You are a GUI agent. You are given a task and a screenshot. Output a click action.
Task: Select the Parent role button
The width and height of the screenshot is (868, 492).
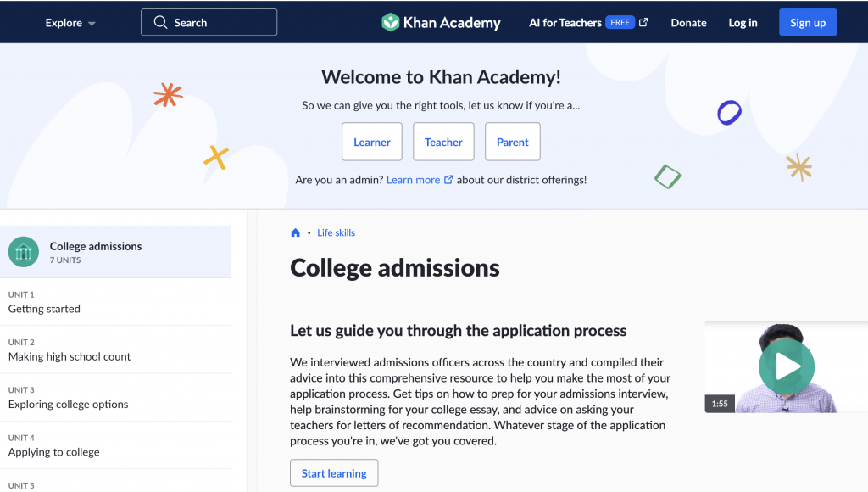click(512, 142)
